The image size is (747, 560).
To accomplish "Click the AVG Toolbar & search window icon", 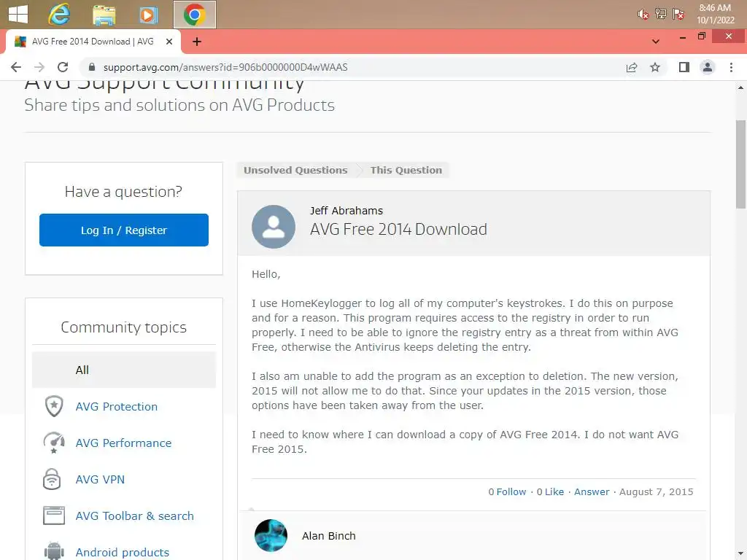I will coord(54,516).
